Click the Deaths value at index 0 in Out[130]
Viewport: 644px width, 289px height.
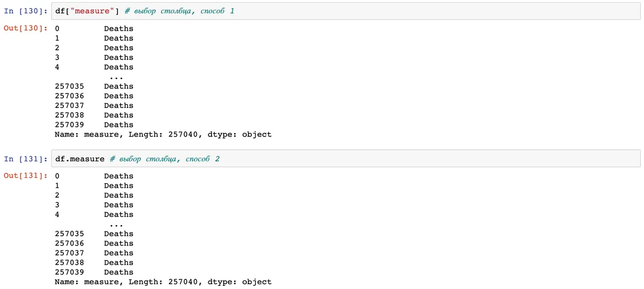point(119,28)
